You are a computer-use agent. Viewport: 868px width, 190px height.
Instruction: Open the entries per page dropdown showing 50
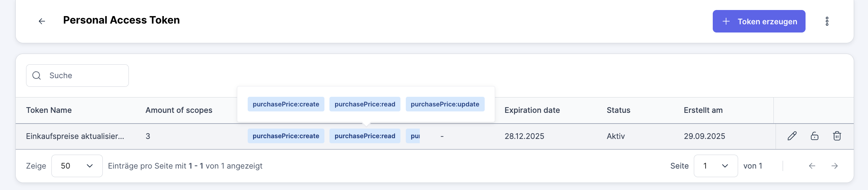pyautogui.click(x=77, y=166)
